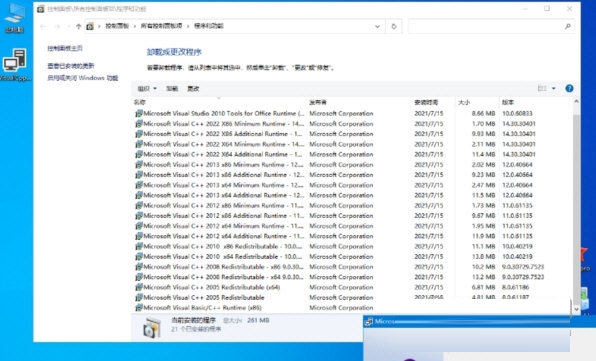Select Visual C++ 2022 X64 Additional Runtime row
Screen dimensions: 596x361
[x=352, y=154]
